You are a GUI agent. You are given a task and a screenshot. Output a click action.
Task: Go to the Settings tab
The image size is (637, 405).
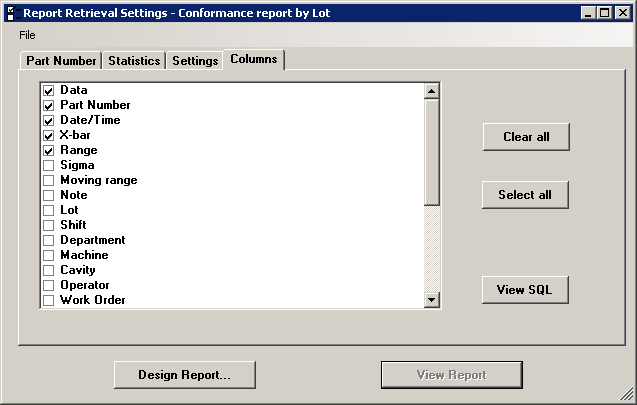tap(195, 61)
